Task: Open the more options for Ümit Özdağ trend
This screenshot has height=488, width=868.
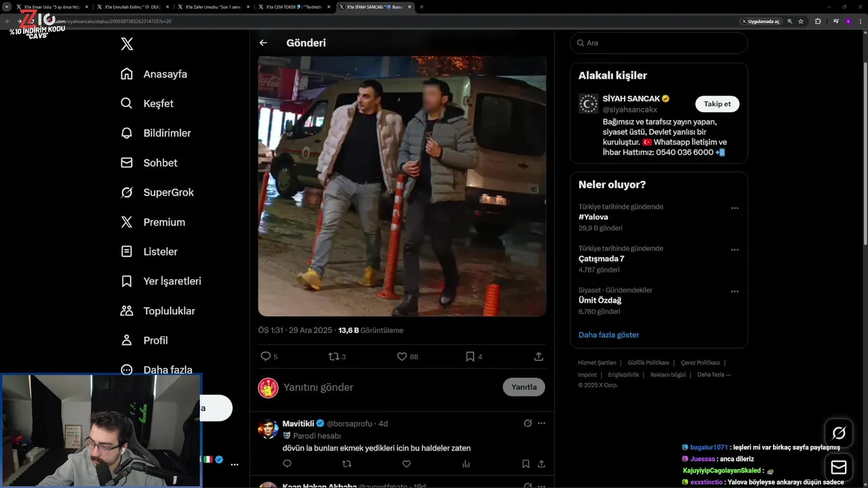Action: coord(734,291)
